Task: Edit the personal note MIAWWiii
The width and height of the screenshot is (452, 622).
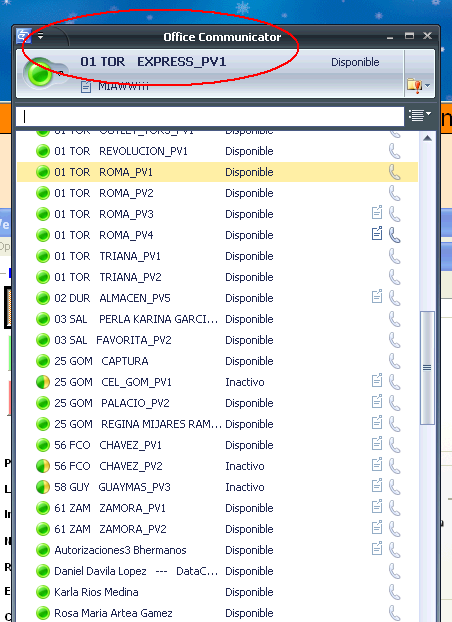Action: click(123, 86)
